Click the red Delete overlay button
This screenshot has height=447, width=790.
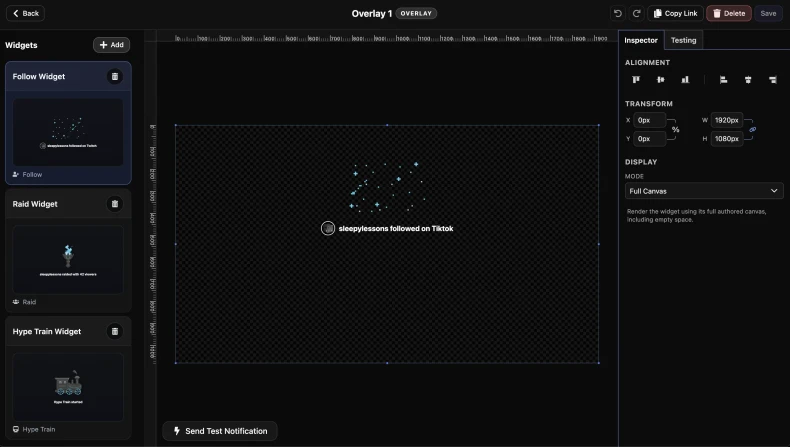click(x=729, y=14)
